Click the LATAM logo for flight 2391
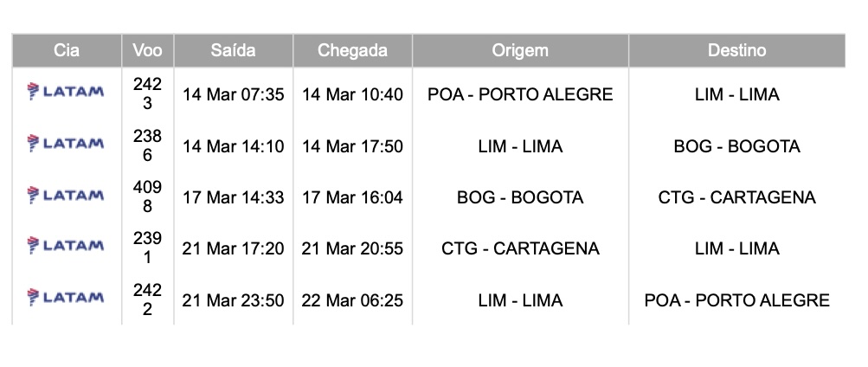 click(66, 247)
